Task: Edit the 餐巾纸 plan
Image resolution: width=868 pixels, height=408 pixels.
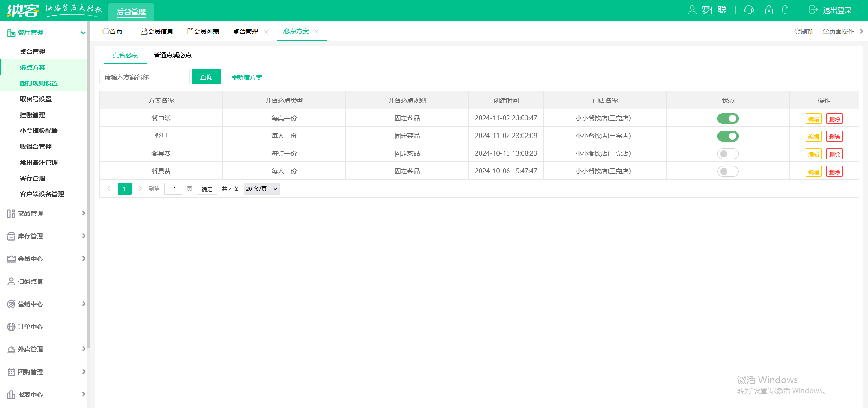Action: (813, 119)
